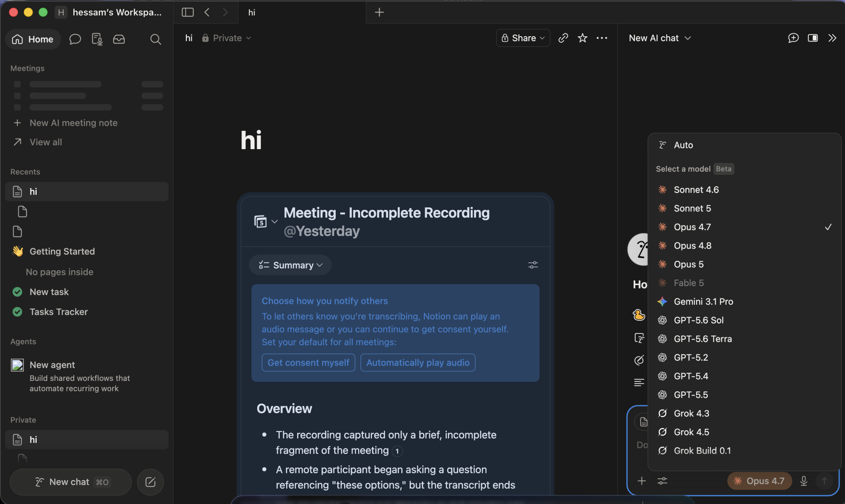Open the New task page
Image resolution: width=845 pixels, height=504 pixels.
(86, 292)
